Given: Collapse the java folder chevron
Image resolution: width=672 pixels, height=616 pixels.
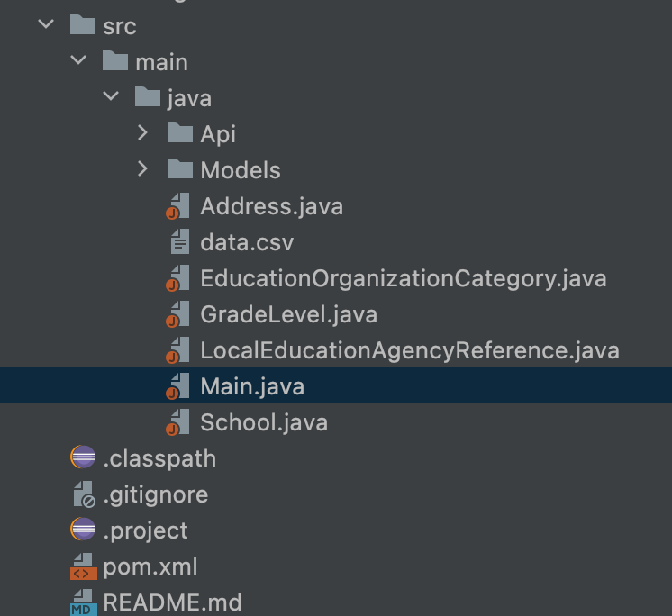Looking at the screenshot, I should 111,96.
